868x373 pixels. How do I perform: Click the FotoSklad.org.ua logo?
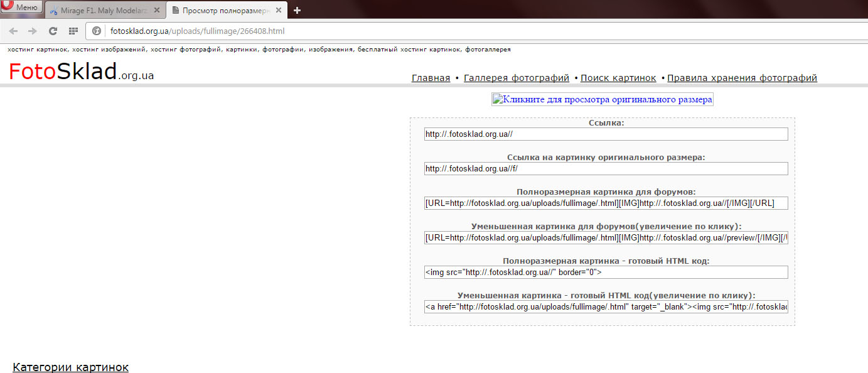(x=81, y=72)
